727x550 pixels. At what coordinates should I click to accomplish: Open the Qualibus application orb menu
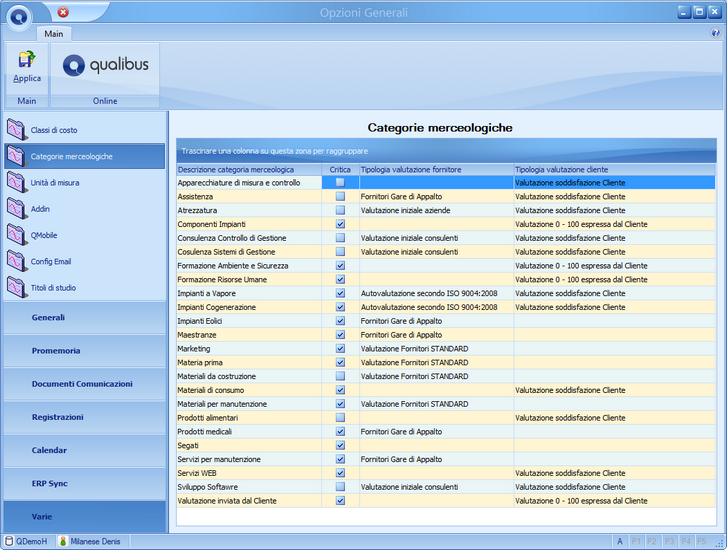(x=19, y=17)
